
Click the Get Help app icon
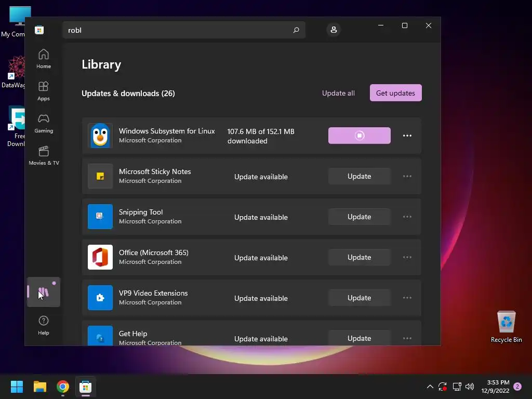[100, 336]
